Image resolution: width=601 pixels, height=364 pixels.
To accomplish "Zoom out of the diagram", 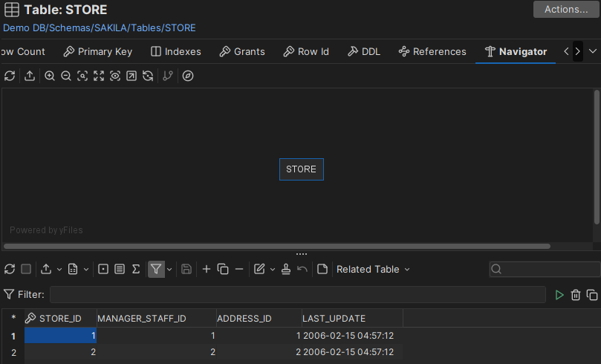I will click(x=66, y=76).
